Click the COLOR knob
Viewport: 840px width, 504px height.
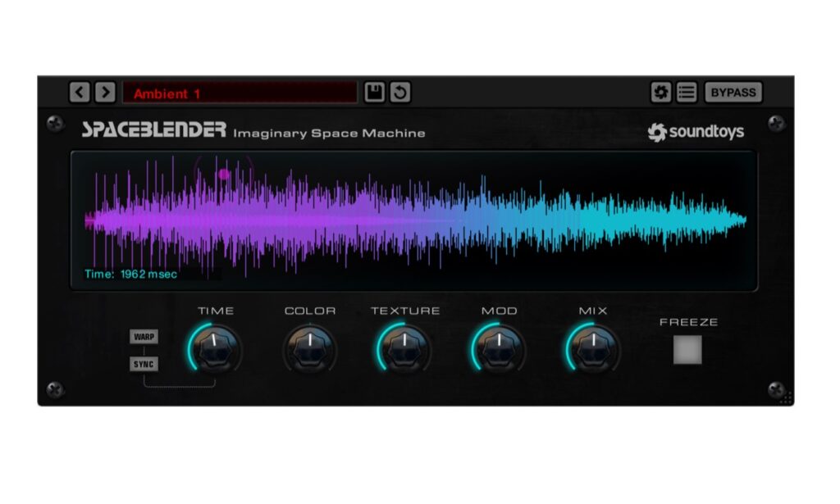tap(309, 349)
